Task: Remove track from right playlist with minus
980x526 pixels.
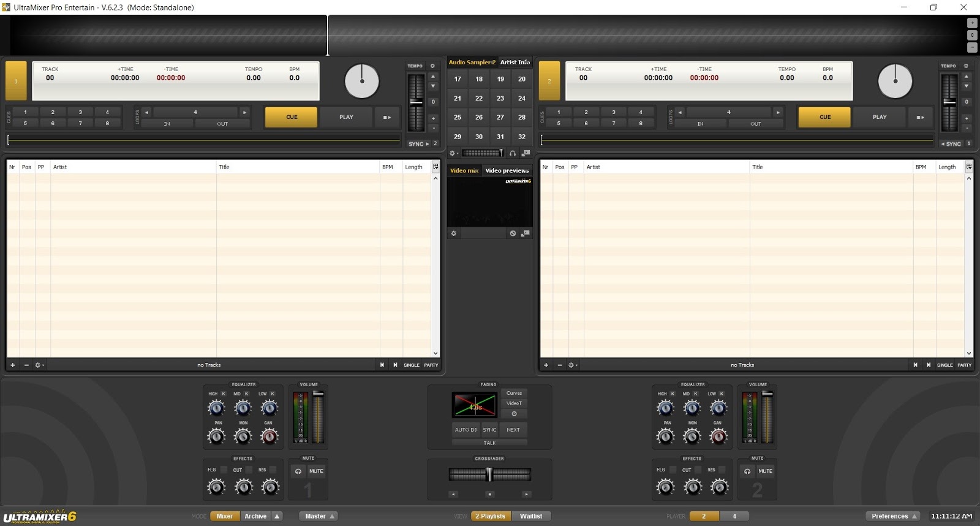Action: click(560, 365)
